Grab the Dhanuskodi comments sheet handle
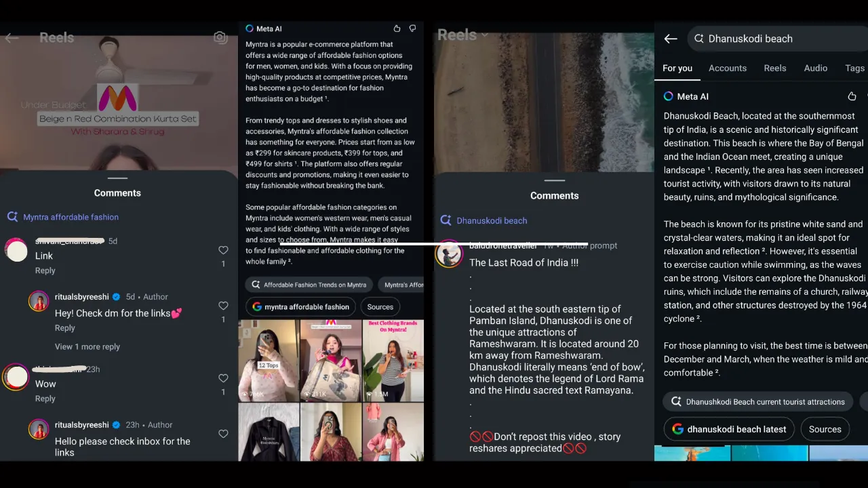 (x=555, y=180)
